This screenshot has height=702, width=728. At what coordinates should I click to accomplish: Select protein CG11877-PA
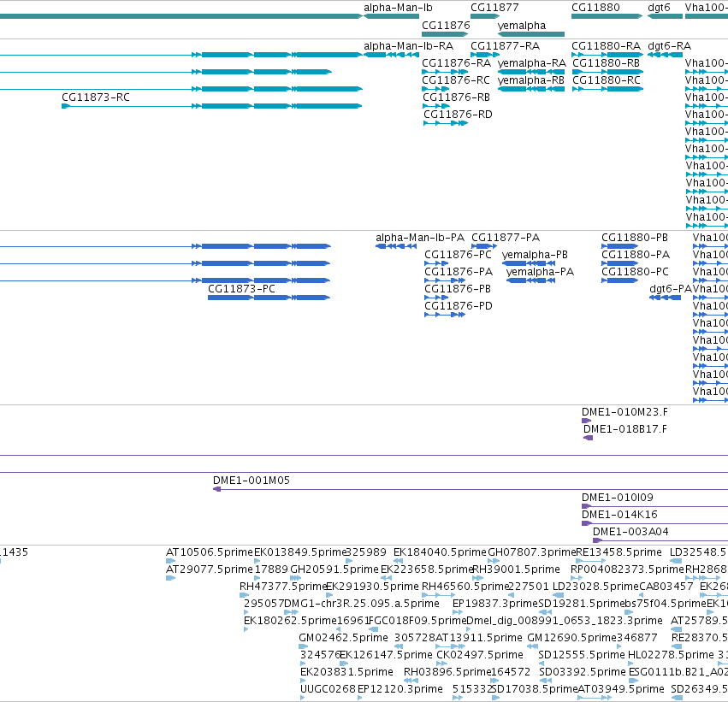505,238
